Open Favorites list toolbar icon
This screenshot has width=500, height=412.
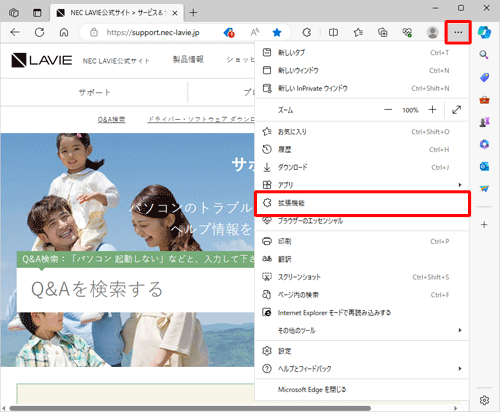click(358, 32)
